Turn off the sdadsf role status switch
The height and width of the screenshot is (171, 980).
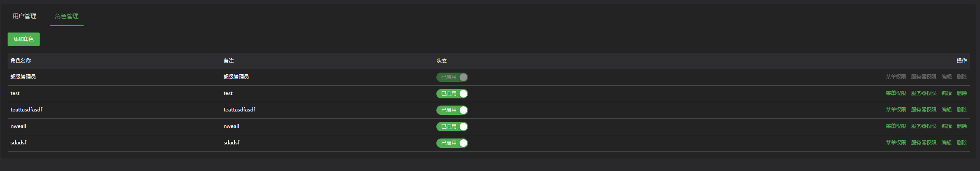[452, 143]
